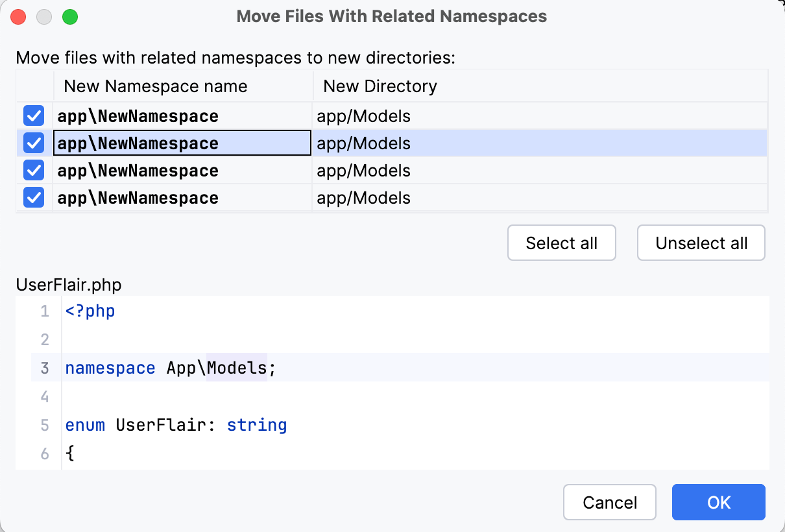
Task: Click the green zoom window button
Action: click(x=70, y=17)
